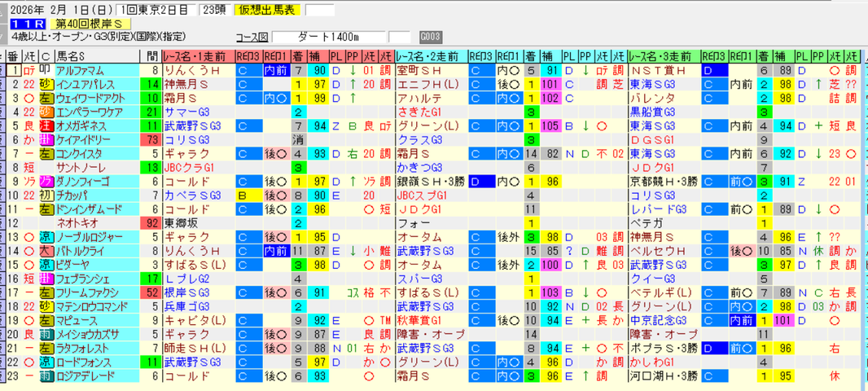The height and width of the screenshot is (391, 868).
Task: Click the 涼 badge beside ノーブルロジャー
Action: [46, 237]
